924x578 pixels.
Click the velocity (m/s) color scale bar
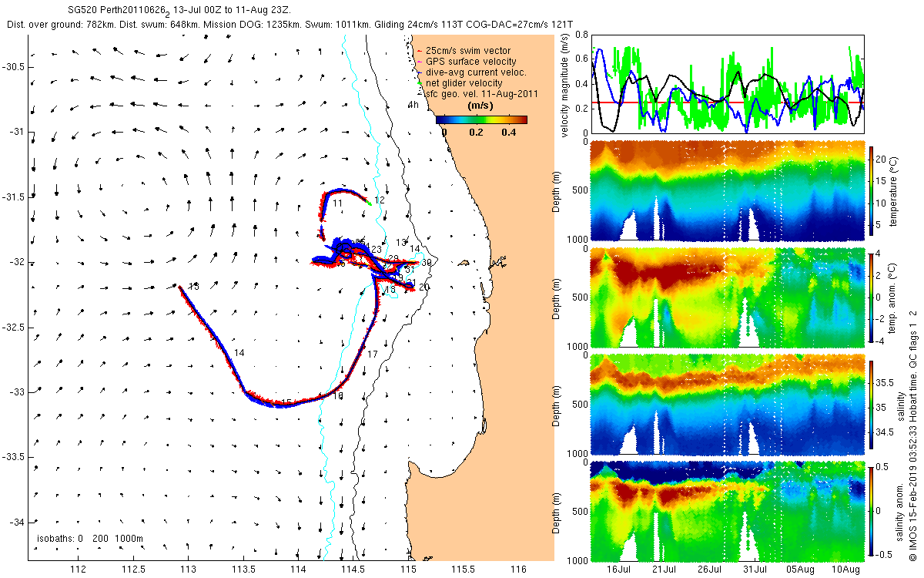tap(481, 119)
